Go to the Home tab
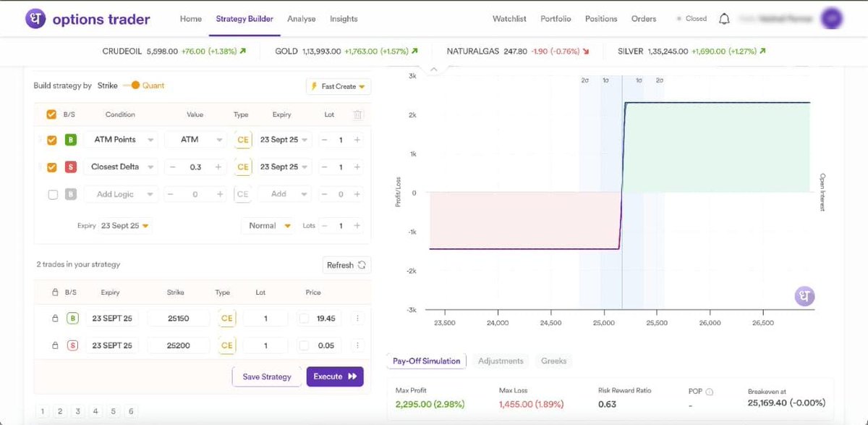868x425 pixels. pos(191,19)
